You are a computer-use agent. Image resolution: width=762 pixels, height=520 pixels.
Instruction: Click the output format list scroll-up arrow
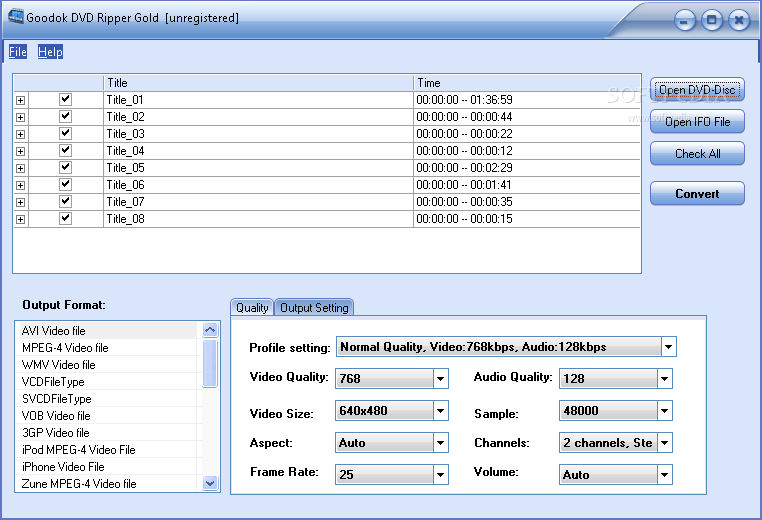click(210, 330)
